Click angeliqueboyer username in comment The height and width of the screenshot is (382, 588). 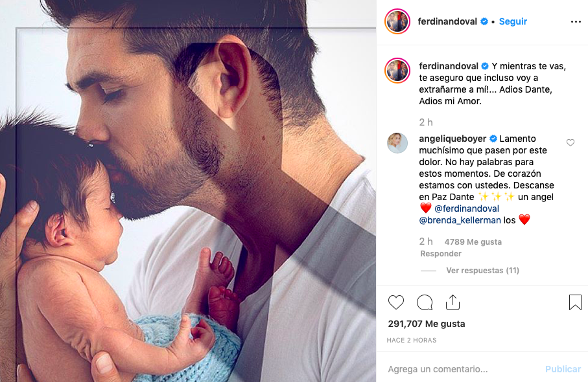(x=453, y=139)
